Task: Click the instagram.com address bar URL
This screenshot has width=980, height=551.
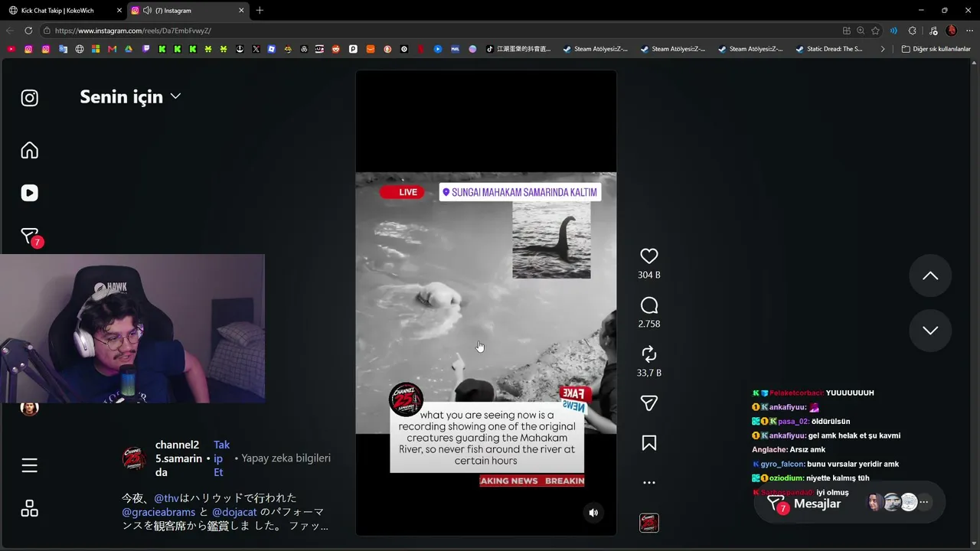Action: [132, 31]
